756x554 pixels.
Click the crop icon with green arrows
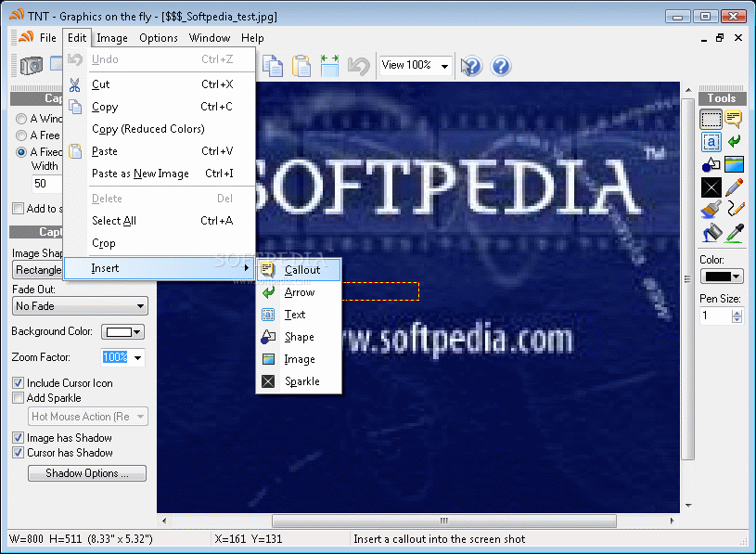[x=330, y=66]
